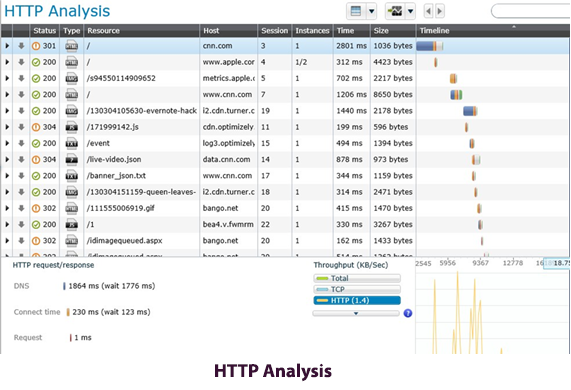The height and width of the screenshot is (390, 571).
Task: Click download arrow in /event row
Action: (x=21, y=143)
